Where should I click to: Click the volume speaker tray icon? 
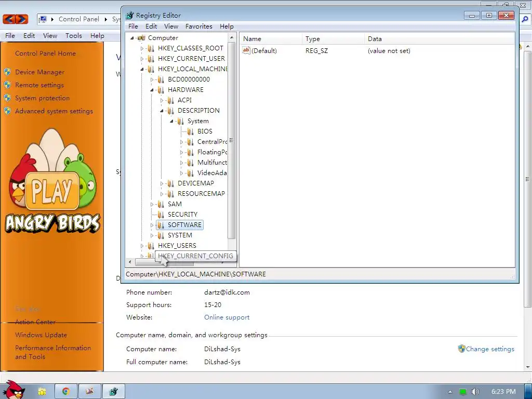[x=475, y=392]
